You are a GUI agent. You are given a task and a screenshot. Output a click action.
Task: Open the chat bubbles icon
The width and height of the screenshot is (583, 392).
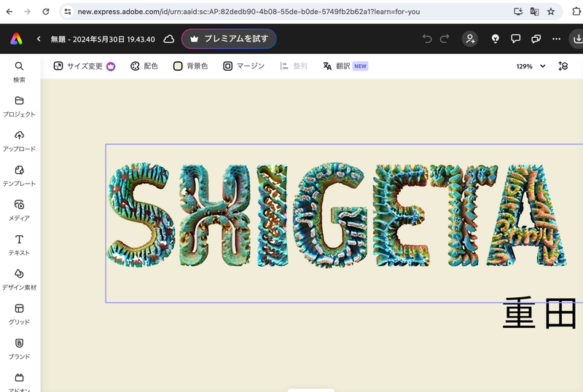pos(536,39)
